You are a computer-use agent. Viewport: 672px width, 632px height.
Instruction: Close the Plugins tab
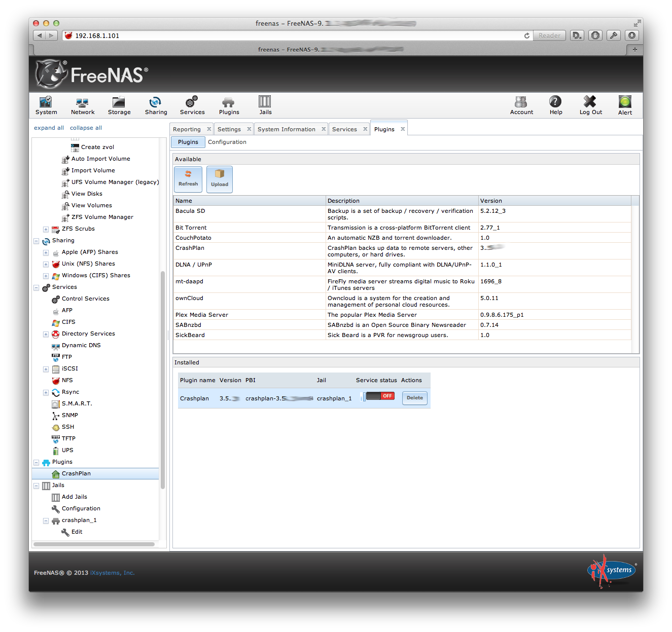coord(403,129)
